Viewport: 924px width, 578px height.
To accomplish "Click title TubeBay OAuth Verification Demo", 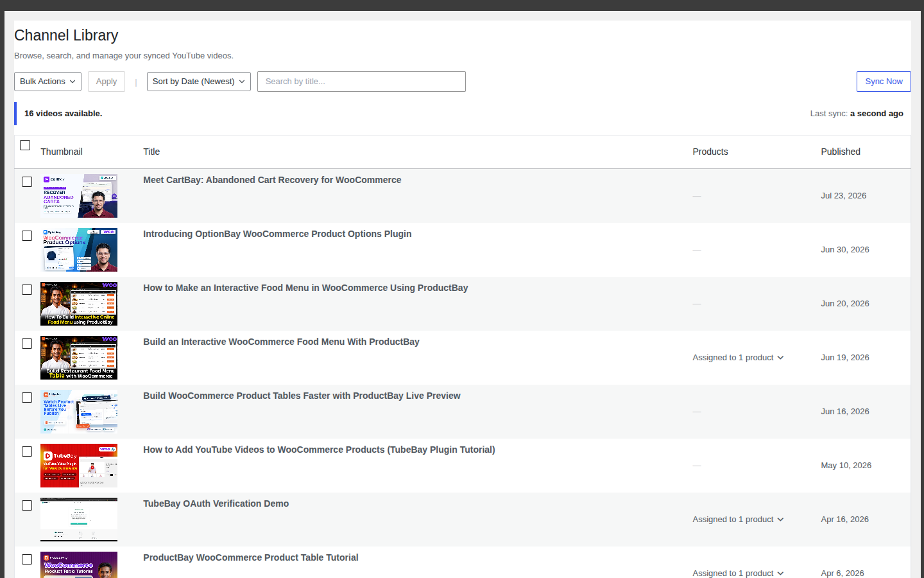I will pos(216,504).
